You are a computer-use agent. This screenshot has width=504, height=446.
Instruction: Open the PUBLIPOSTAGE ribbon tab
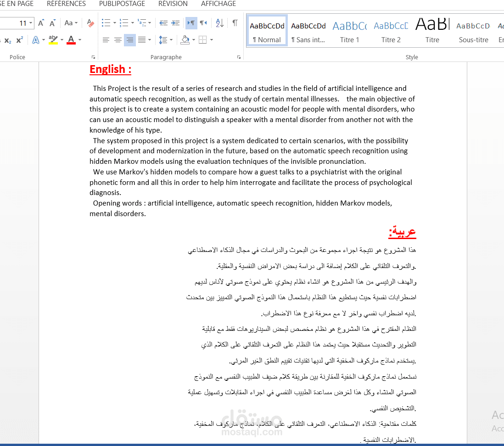point(122,4)
